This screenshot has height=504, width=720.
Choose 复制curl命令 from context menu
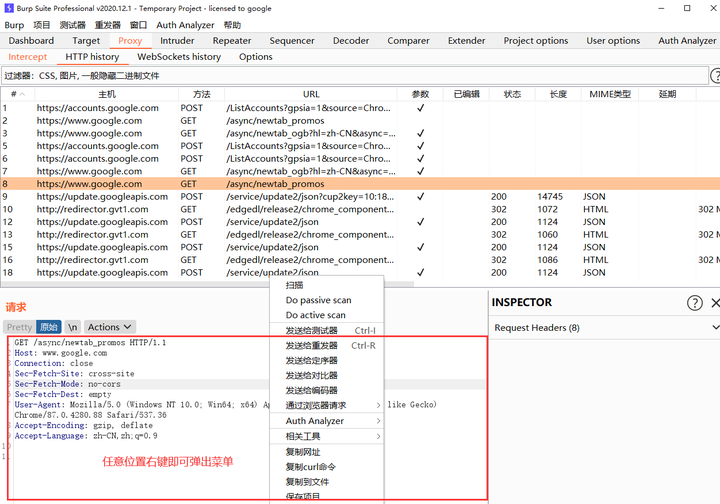(x=327, y=467)
